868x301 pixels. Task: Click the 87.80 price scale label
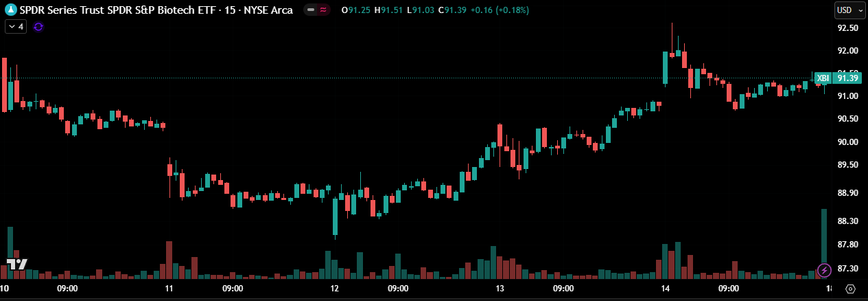(x=848, y=245)
